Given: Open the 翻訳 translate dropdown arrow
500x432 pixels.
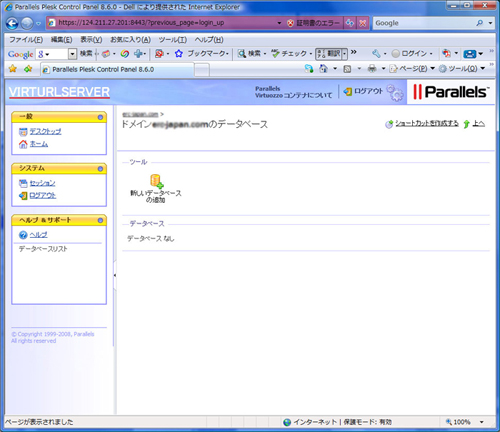Looking at the screenshot, I should (x=345, y=54).
